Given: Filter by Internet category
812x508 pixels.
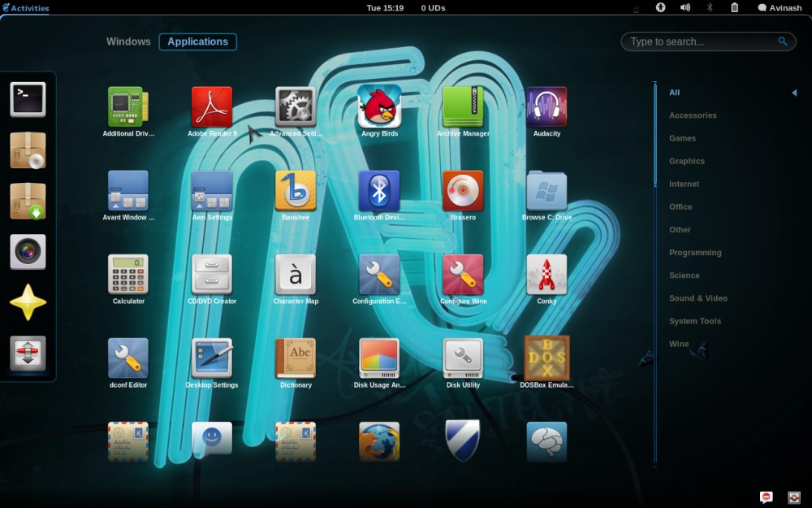Looking at the screenshot, I should click(684, 184).
